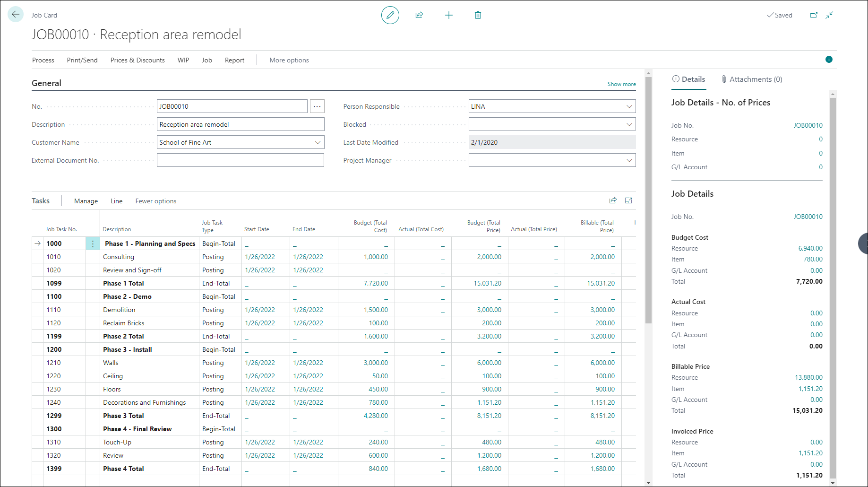This screenshot has height=487, width=868.
Task: Click More options
Action: click(289, 60)
